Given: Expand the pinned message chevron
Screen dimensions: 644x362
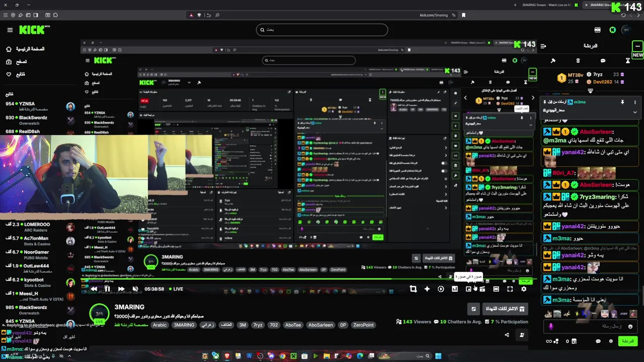Looking at the screenshot, I should 635,112.
